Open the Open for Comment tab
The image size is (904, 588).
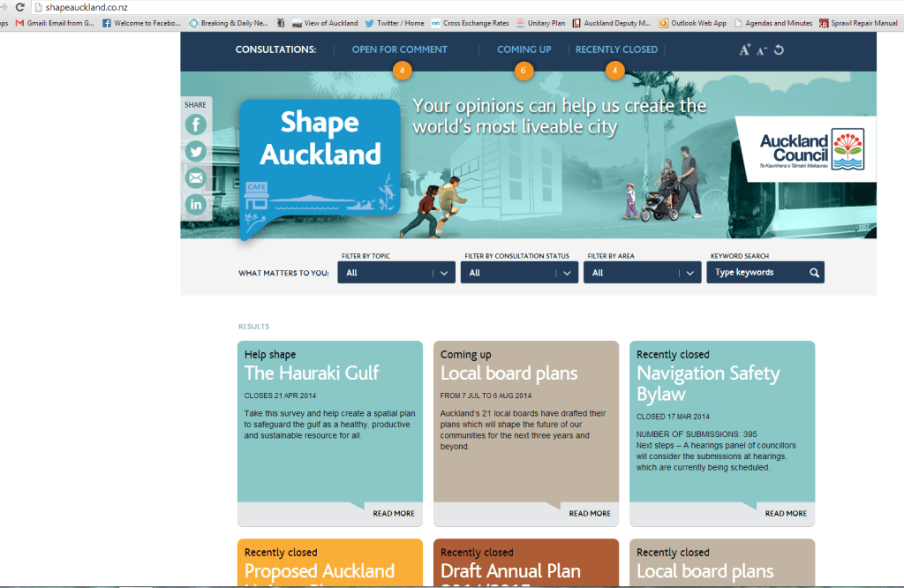pos(399,49)
